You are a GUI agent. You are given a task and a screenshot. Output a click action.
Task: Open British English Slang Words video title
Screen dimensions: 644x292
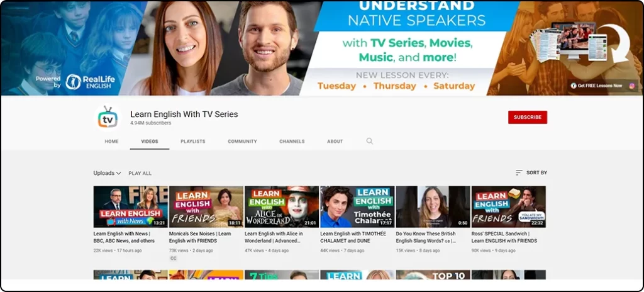(427, 237)
